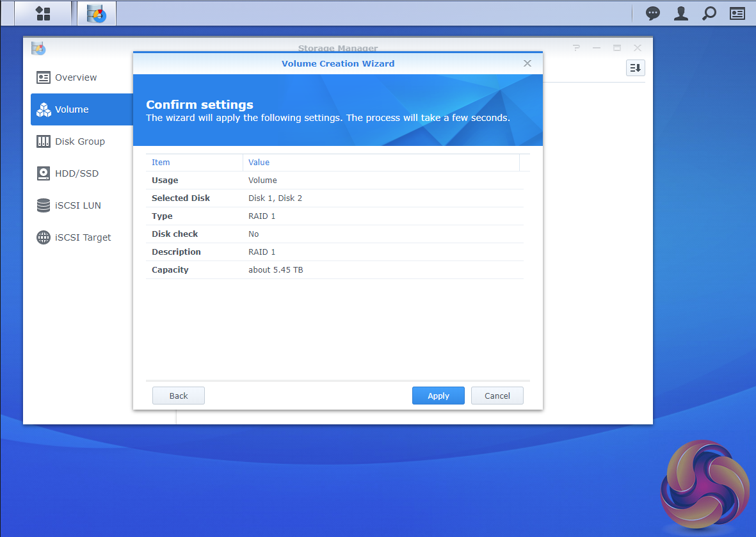The height and width of the screenshot is (537, 756).
Task: Open the notifications chat bubble icon
Action: tap(652, 13)
